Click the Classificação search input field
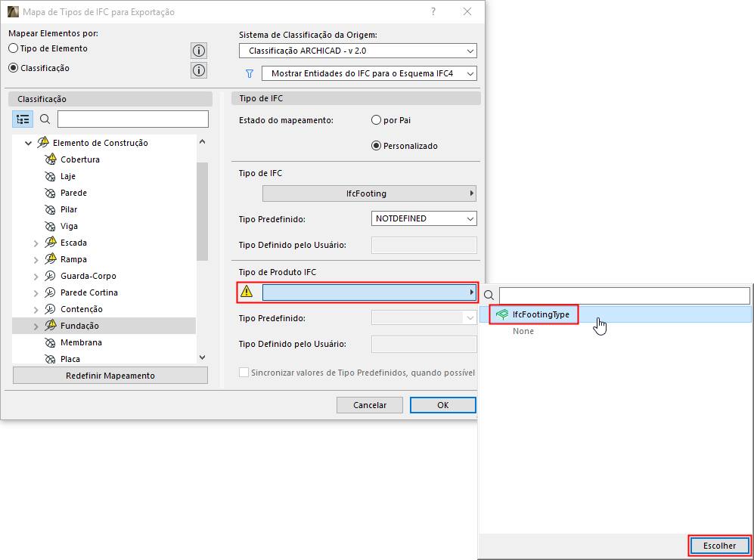 tap(132, 119)
